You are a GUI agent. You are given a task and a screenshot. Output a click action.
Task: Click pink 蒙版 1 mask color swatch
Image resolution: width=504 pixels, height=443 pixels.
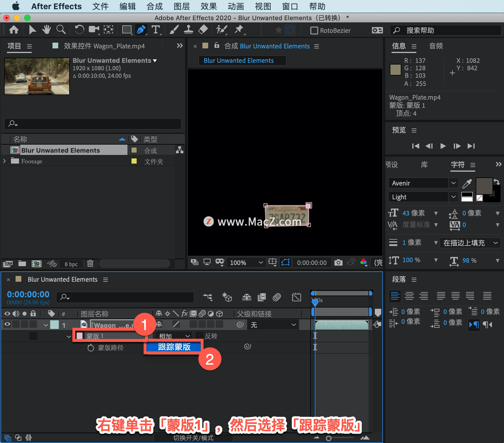(80, 336)
